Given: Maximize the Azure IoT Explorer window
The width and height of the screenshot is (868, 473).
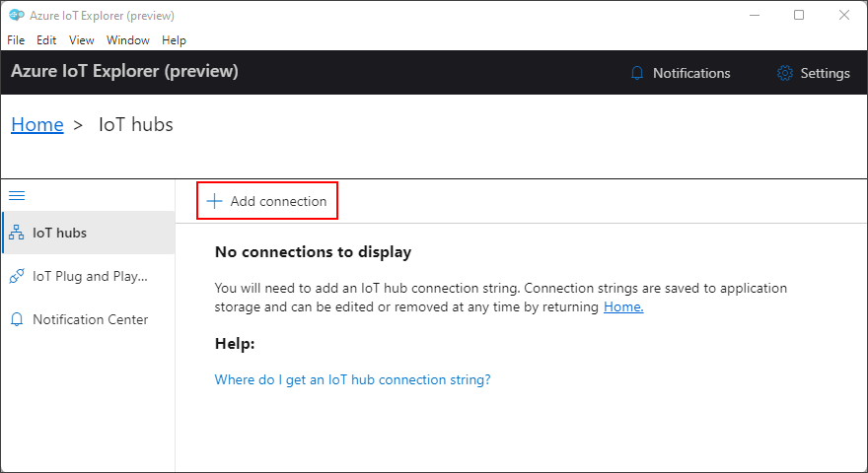Looking at the screenshot, I should point(799,15).
